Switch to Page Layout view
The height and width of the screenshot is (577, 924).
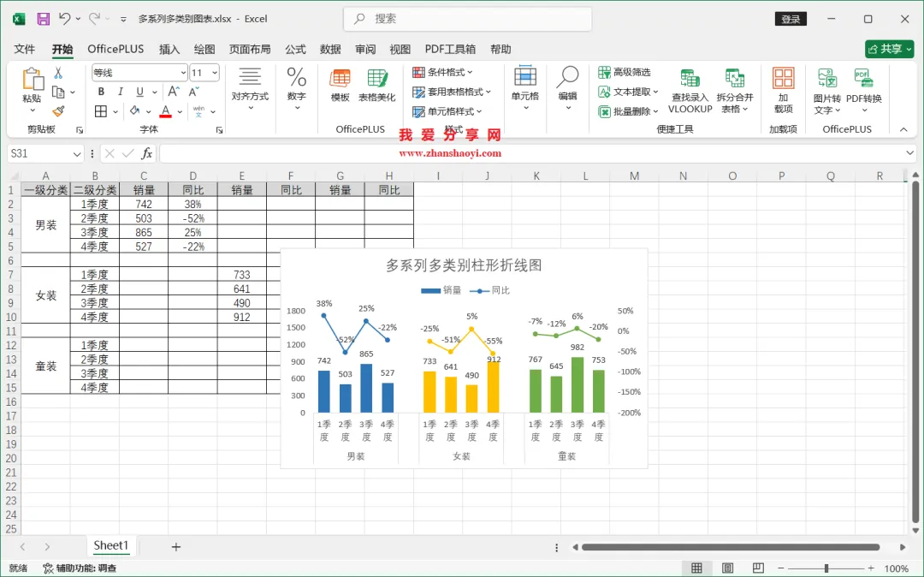[x=728, y=568]
